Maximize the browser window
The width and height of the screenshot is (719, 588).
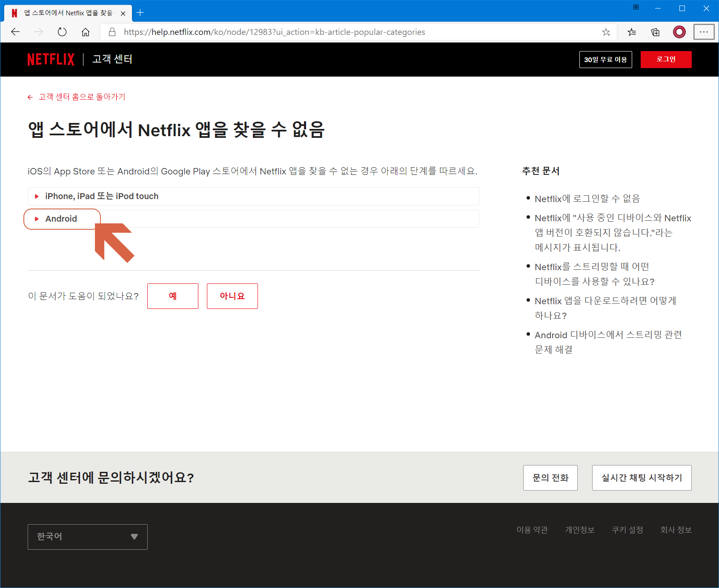pos(682,8)
